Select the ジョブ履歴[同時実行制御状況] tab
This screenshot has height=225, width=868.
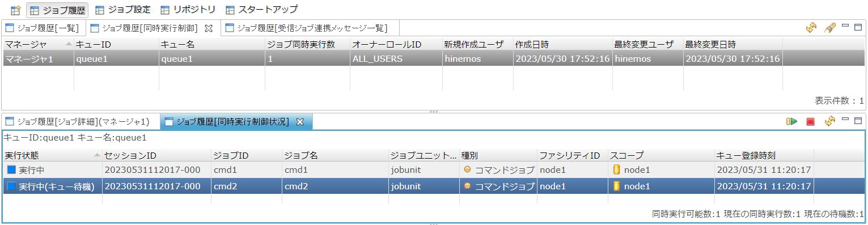tap(227, 121)
